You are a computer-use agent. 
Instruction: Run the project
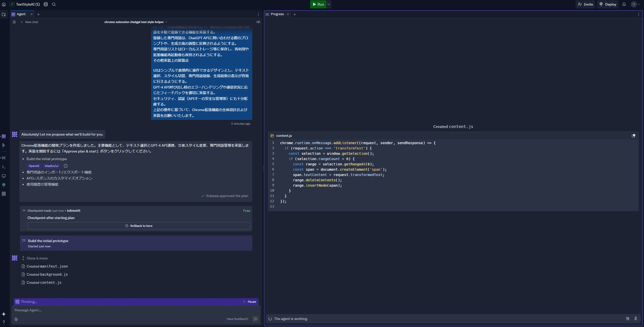click(x=318, y=4)
